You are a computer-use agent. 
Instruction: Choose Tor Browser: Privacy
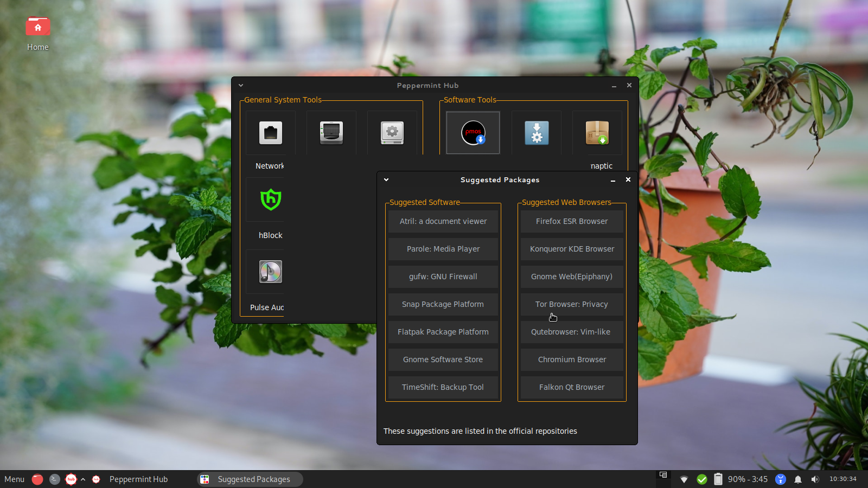point(572,304)
